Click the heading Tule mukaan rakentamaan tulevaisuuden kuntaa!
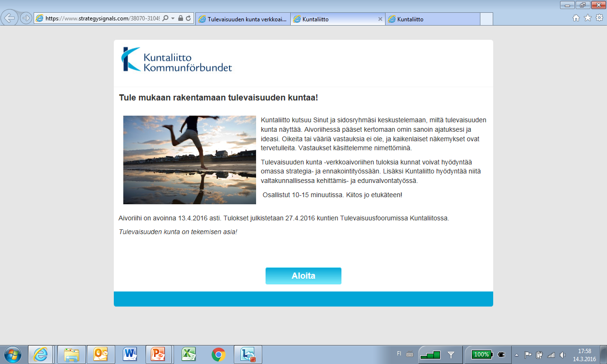 (218, 98)
